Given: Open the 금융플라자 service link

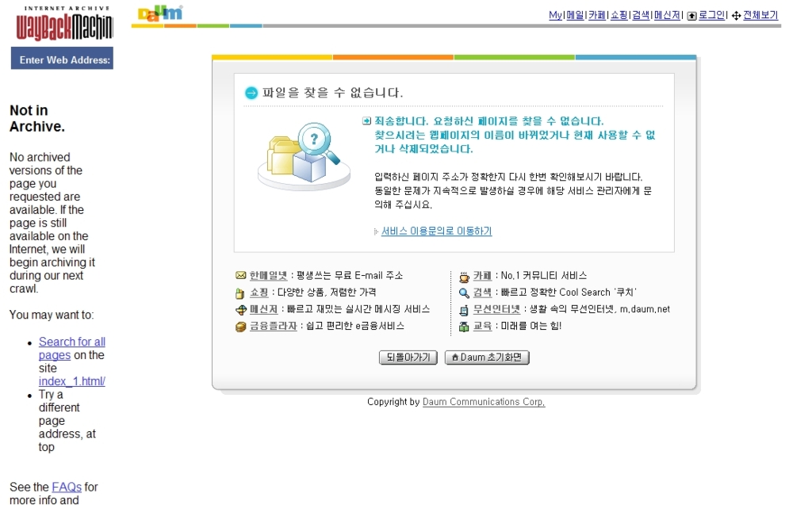Looking at the screenshot, I should coord(274,327).
